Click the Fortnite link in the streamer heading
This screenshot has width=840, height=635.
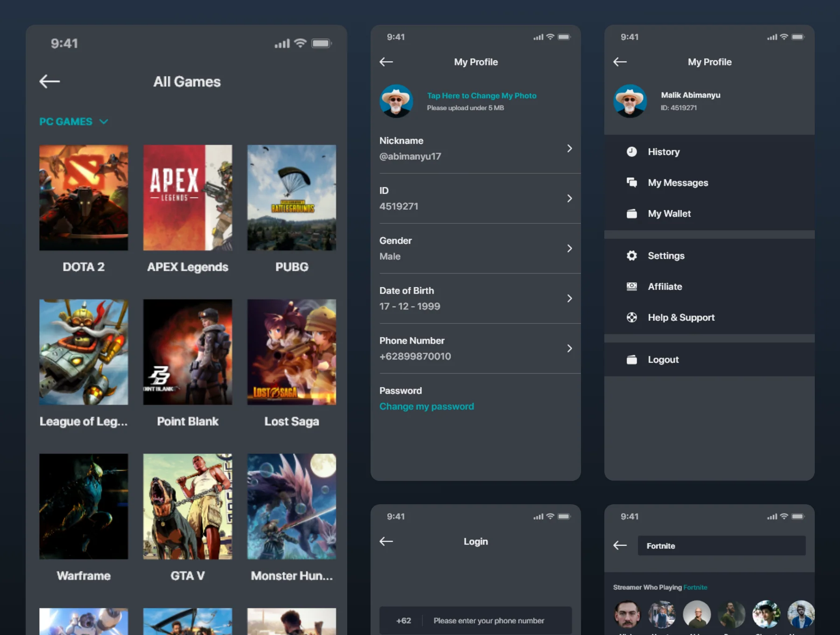click(695, 587)
